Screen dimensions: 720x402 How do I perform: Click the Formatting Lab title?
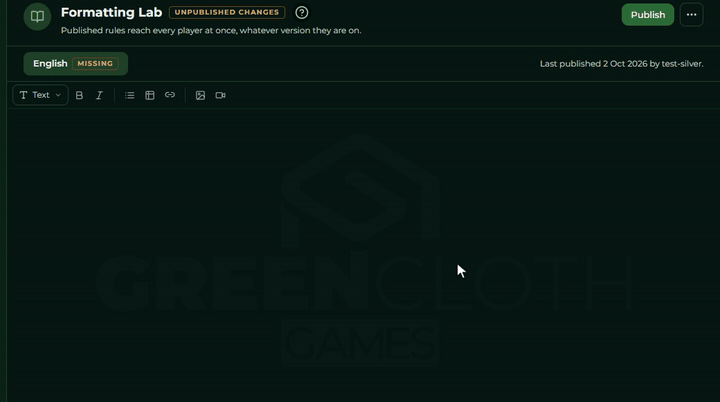coord(112,12)
